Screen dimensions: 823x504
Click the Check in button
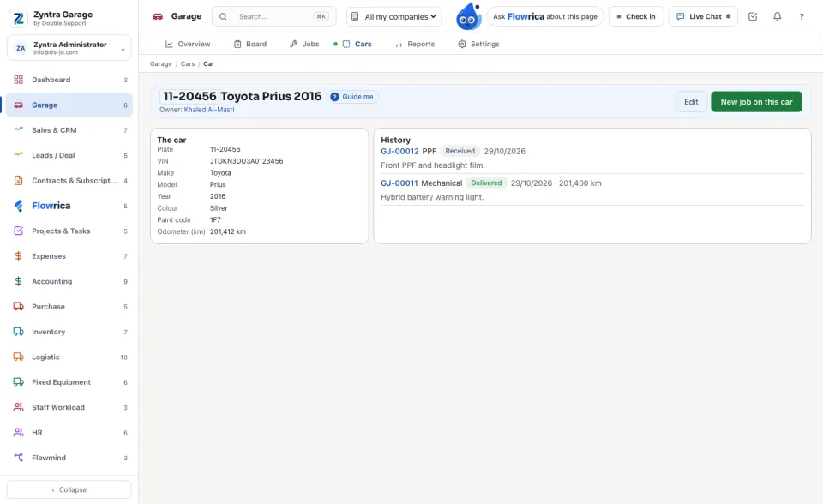tap(636, 17)
